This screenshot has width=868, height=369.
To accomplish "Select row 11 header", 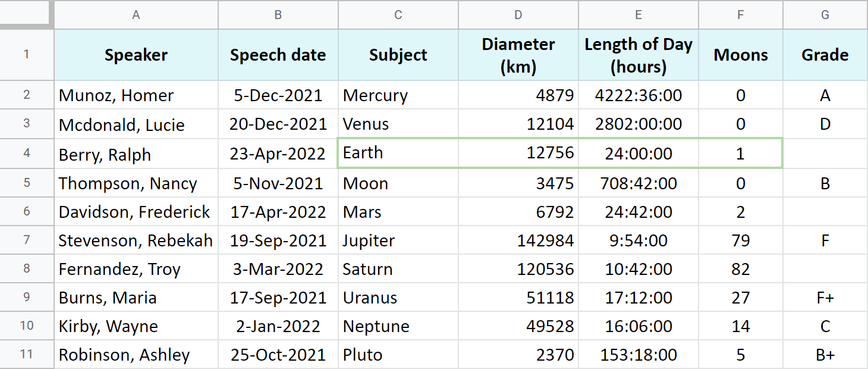I will tap(27, 355).
